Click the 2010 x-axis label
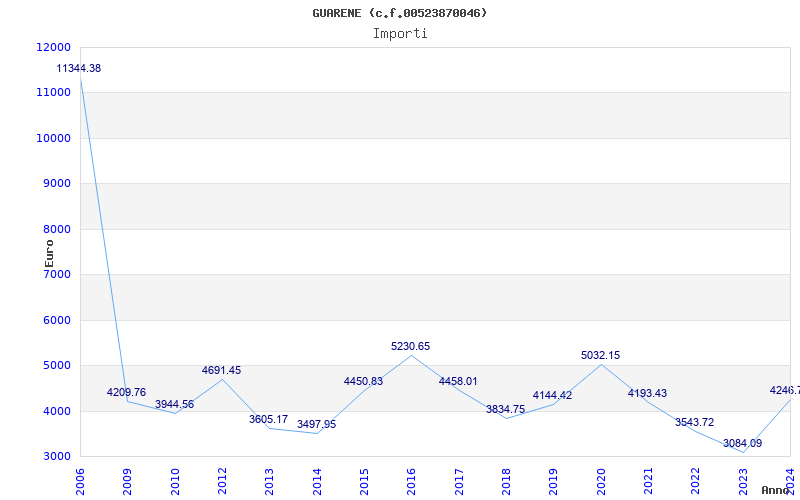This screenshot has height=500, width=800. [175, 482]
